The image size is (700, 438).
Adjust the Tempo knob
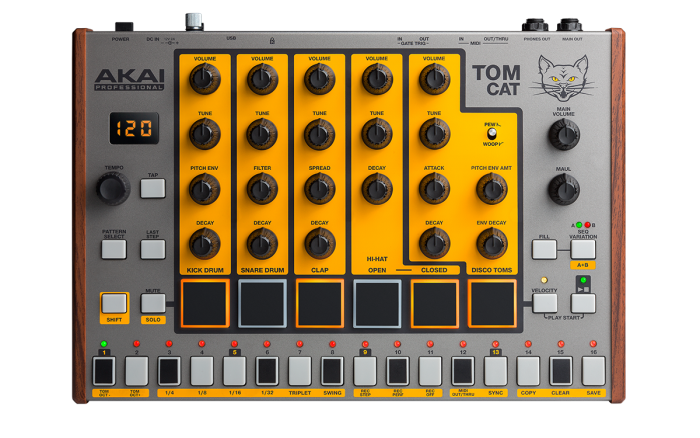pyautogui.click(x=112, y=189)
